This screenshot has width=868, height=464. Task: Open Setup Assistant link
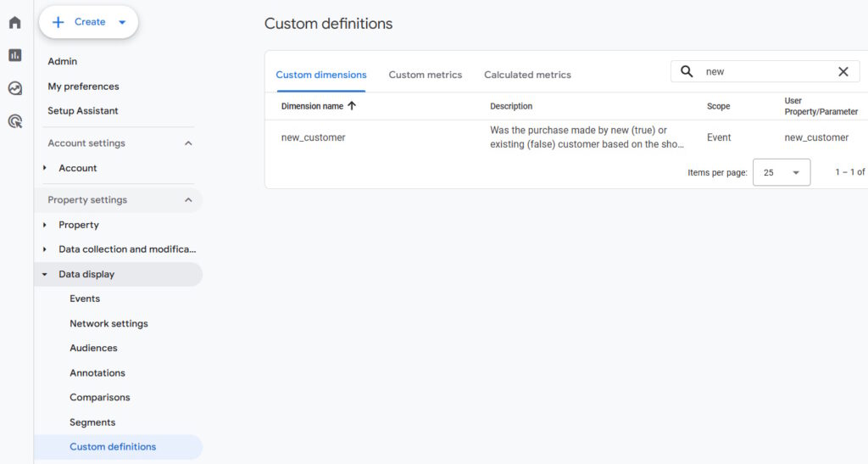[x=83, y=111]
